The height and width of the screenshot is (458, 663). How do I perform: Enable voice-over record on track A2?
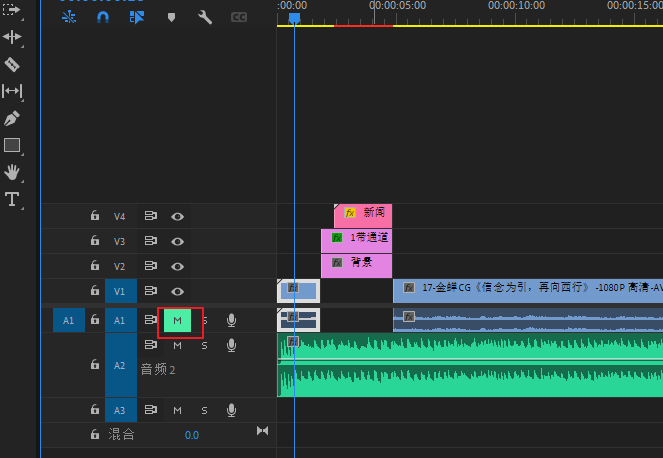point(231,345)
